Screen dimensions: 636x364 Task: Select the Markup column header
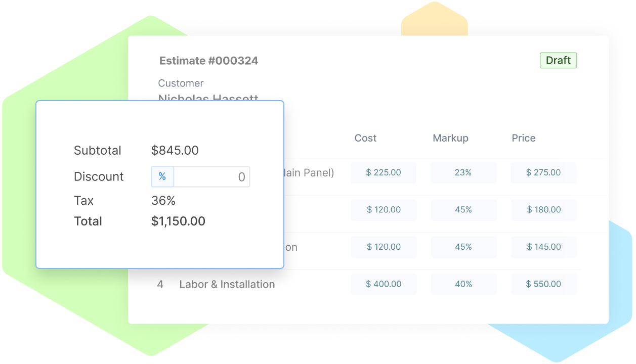pyautogui.click(x=450, y=138)
